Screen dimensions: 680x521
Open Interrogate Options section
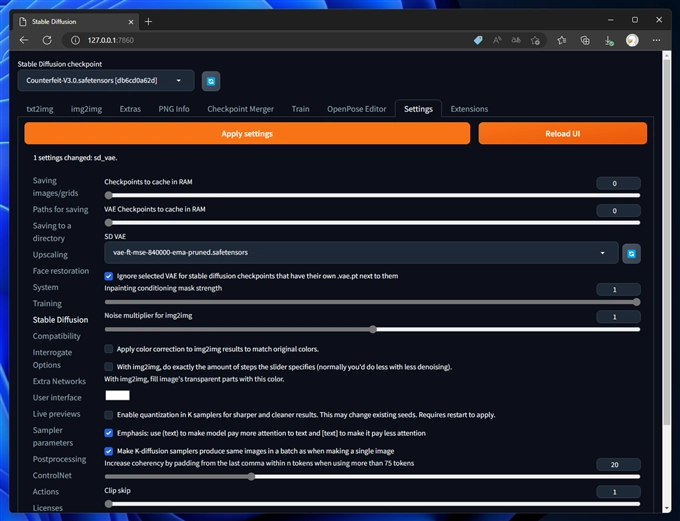point(52,359)
